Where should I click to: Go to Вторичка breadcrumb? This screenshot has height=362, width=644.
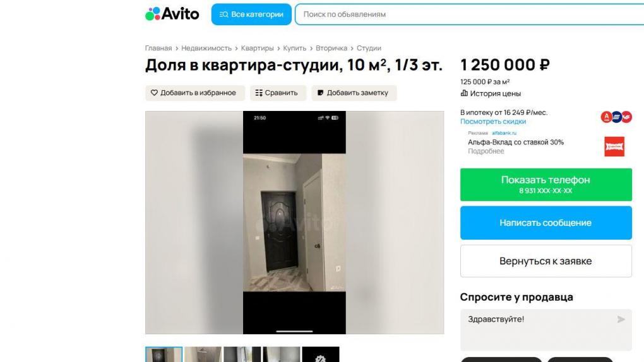[x=331, y=48]
